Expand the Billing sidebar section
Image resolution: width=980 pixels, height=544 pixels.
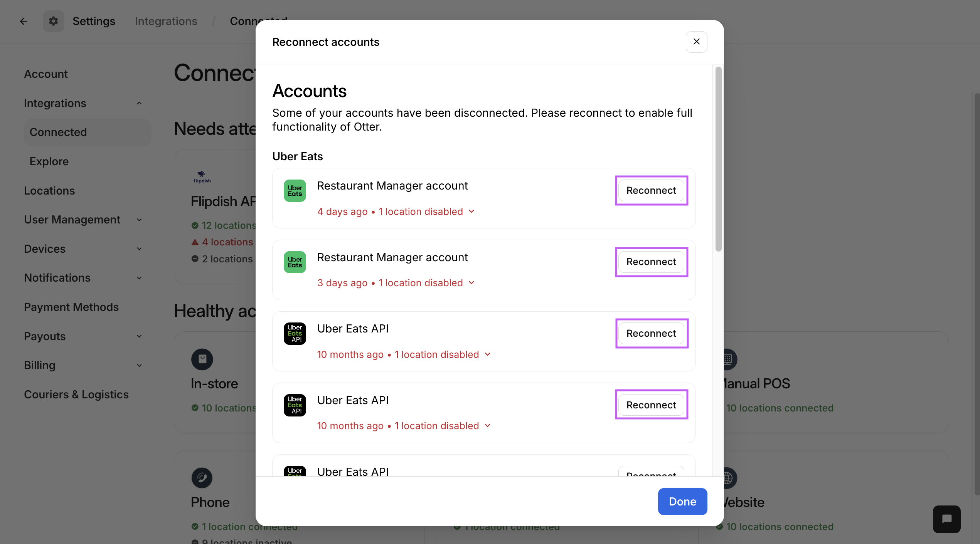click(139, 365)
